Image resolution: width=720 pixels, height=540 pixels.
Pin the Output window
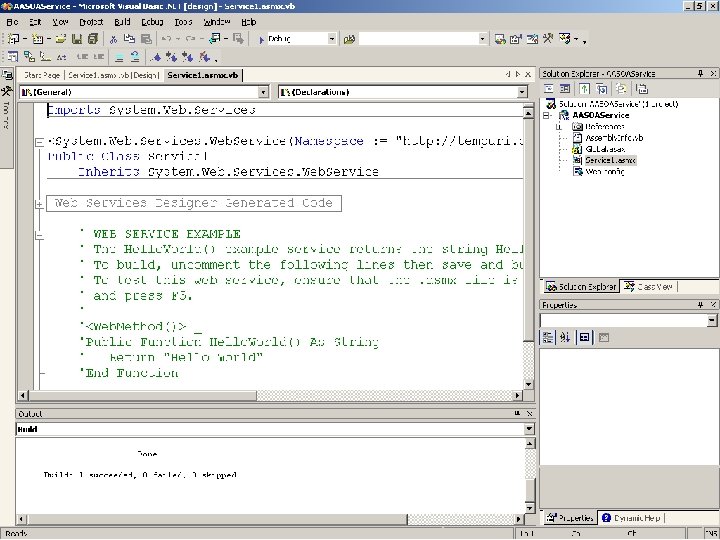[518, 413]
